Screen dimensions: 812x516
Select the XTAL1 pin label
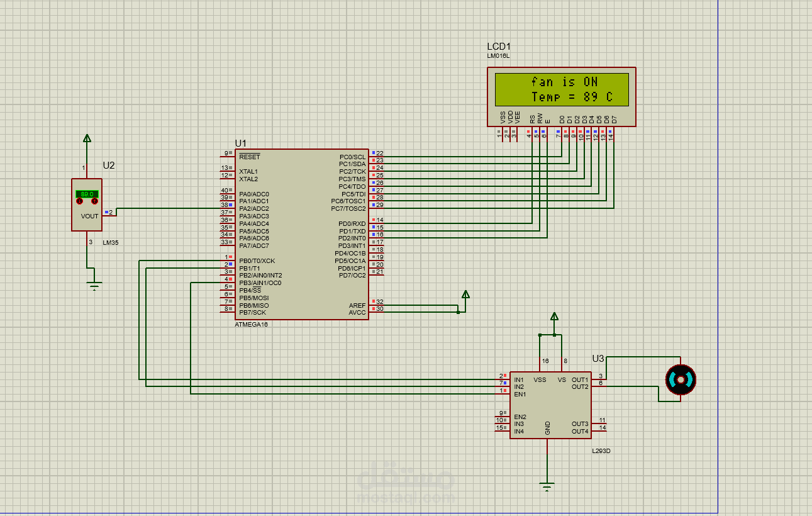(x=248, y=172)
